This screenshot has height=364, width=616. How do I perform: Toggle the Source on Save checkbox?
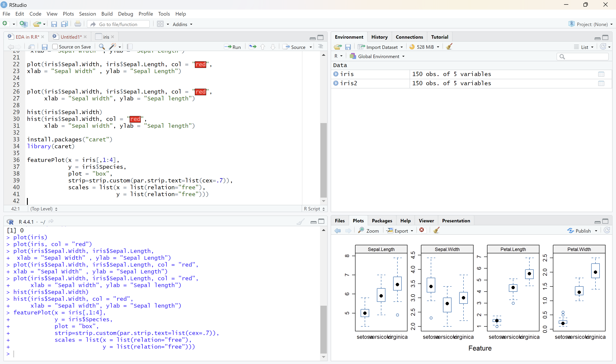pyautogui.click(x=55, y=47)
